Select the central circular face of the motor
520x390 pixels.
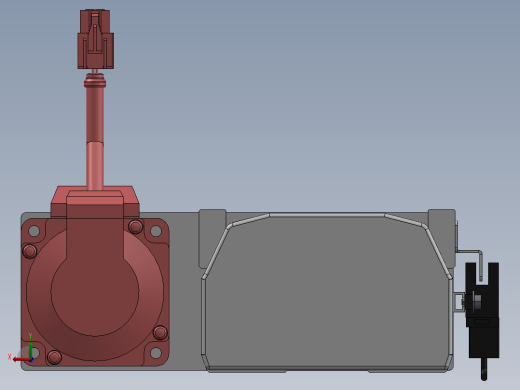[95, 292]
